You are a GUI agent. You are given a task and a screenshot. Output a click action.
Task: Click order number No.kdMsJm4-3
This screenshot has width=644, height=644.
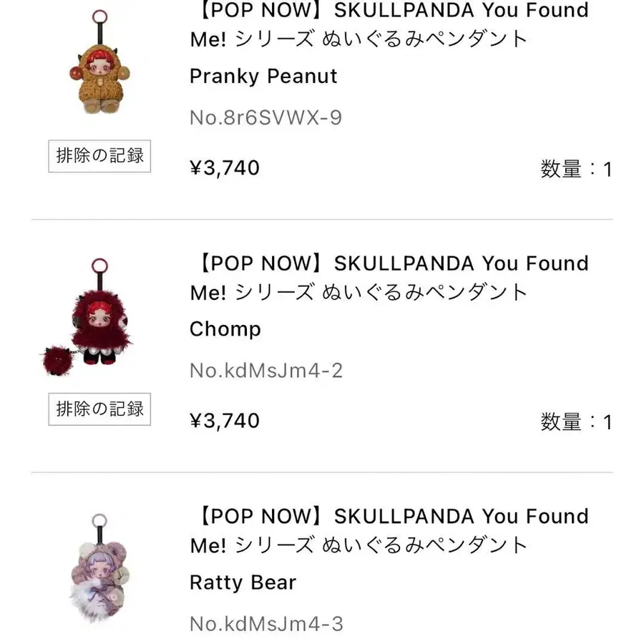(266, 624)
